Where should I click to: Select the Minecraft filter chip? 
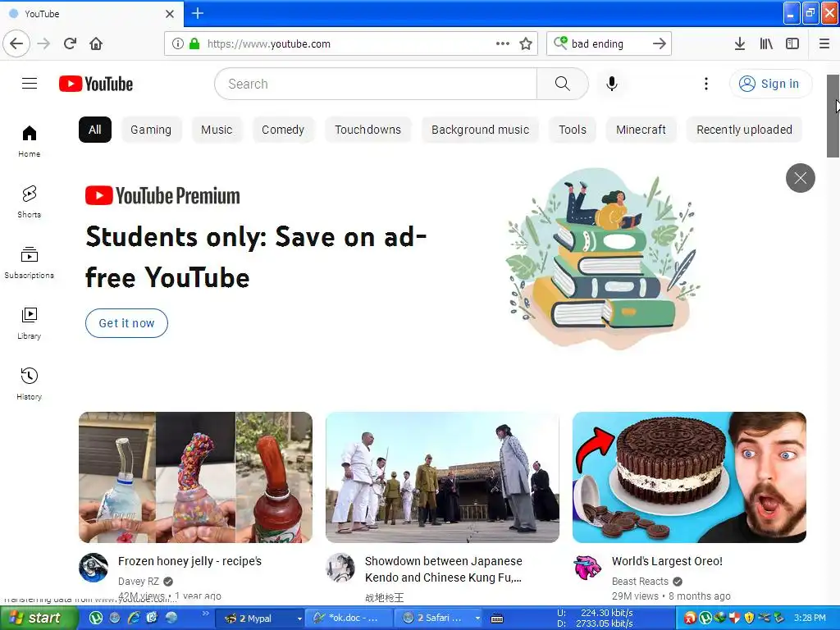click(641, 130)
